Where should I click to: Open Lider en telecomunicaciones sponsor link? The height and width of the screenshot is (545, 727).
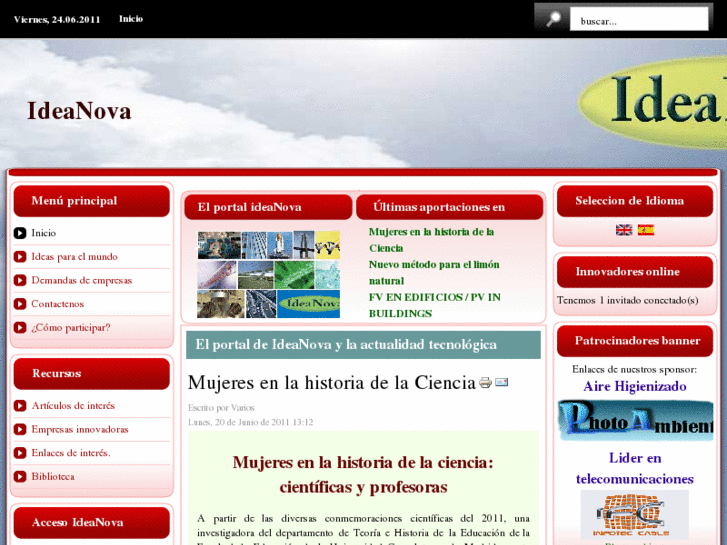635,468
